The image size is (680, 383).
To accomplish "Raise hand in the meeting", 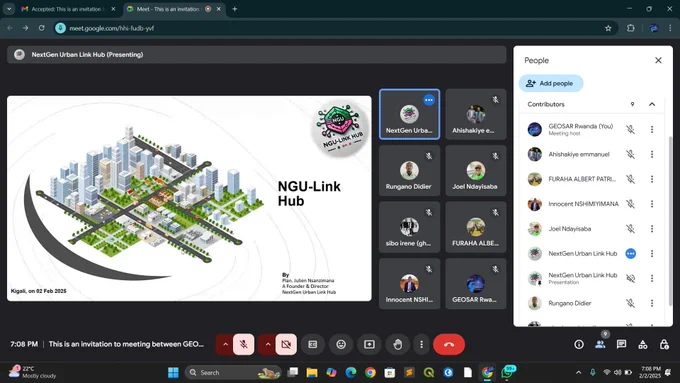I will (398, 344).
